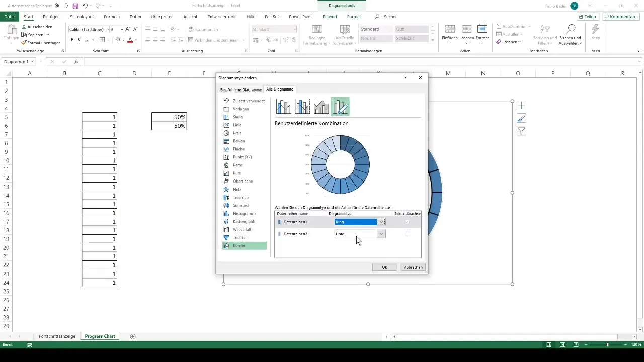
Task: Toggle italic formatting in ribbon
Action: (x=79, y=40)
